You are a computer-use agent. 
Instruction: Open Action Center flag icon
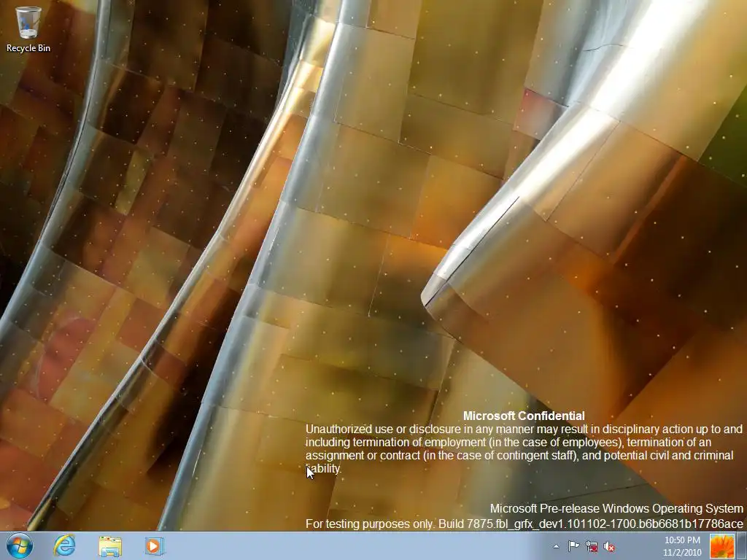(573, 546)
